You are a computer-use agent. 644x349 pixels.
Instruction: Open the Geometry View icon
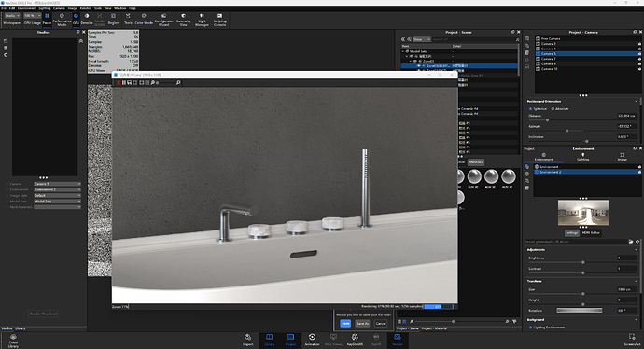[x=183, y=20]
